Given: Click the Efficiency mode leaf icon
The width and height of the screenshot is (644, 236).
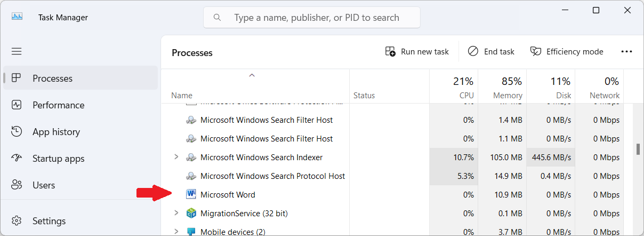Looking at the screenshot, I should 536,51.
